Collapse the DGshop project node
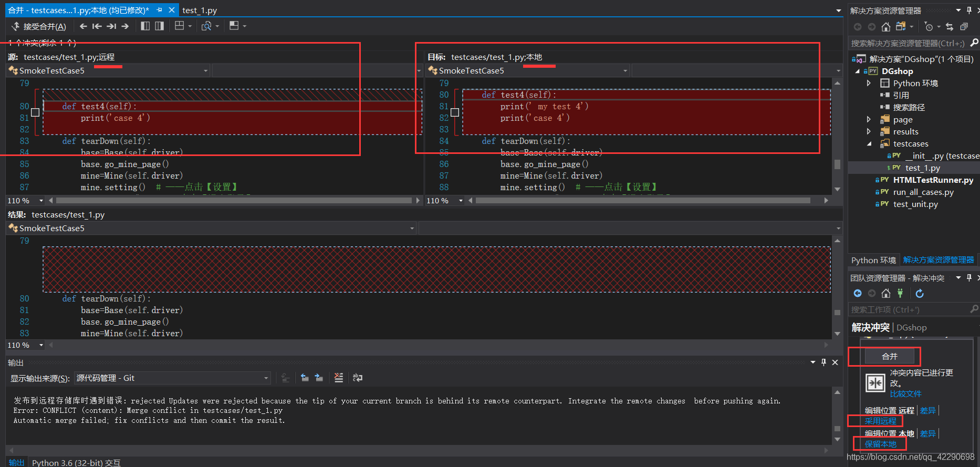 coord(858,71)
